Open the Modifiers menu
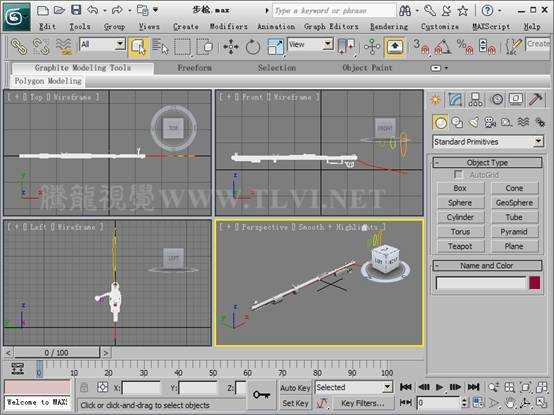 (x=229, y=26)
